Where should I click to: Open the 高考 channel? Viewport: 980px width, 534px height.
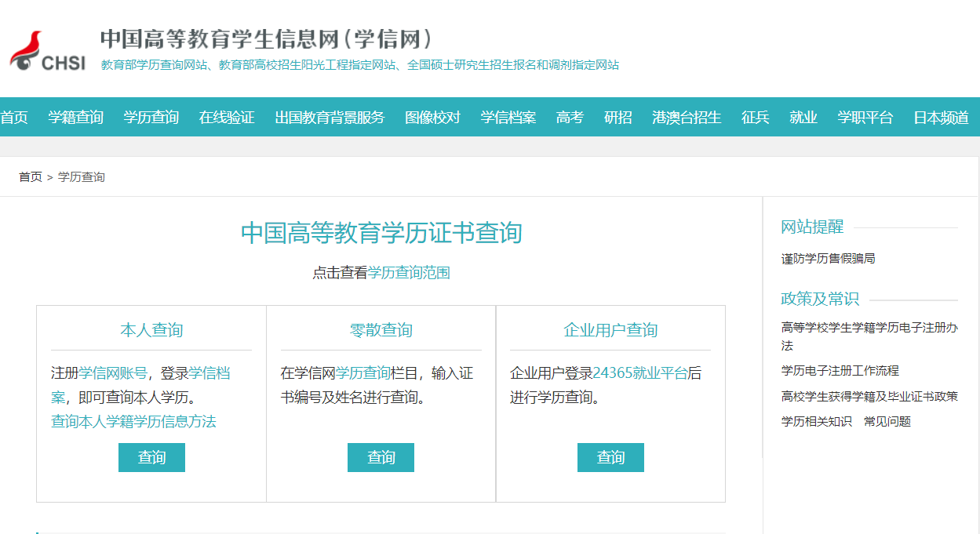coord(569,117)
